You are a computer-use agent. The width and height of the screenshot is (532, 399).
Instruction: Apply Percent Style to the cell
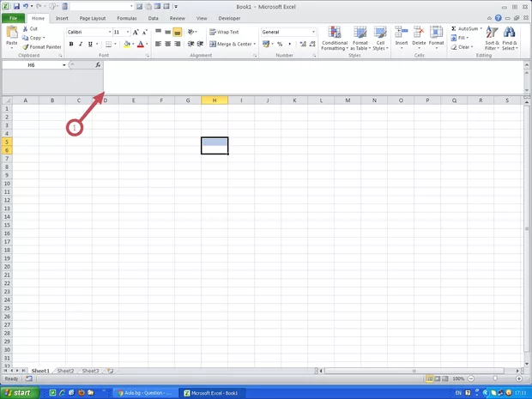[x=280, y=44]
